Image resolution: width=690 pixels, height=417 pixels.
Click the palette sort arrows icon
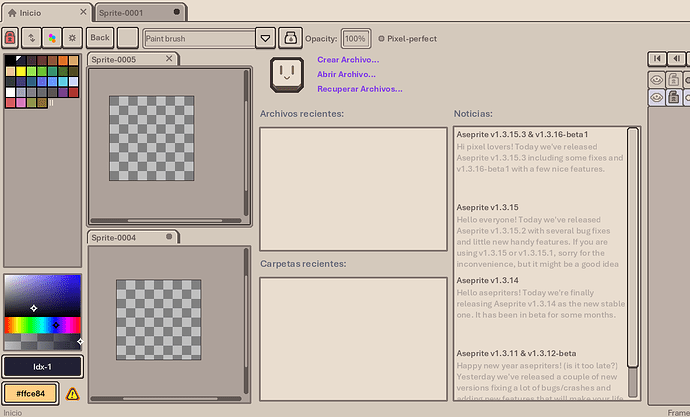click(x=31, y=38)
